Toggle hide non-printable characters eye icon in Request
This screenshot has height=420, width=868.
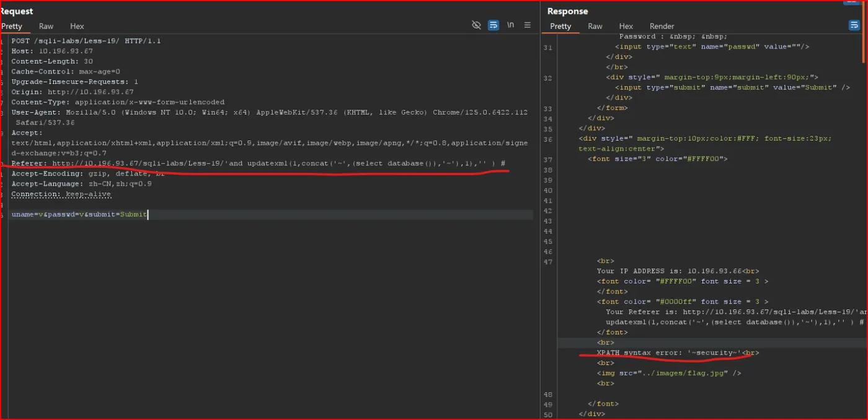click(476, 25)
